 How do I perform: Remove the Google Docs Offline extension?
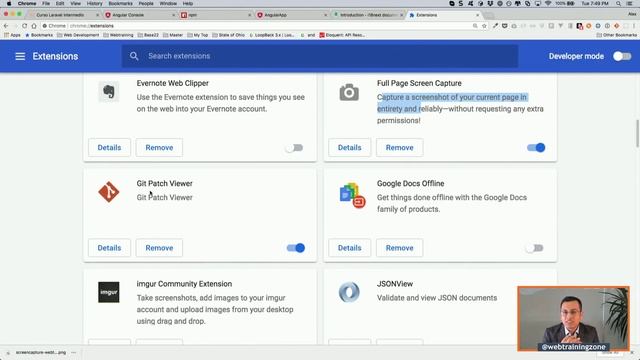399,248
